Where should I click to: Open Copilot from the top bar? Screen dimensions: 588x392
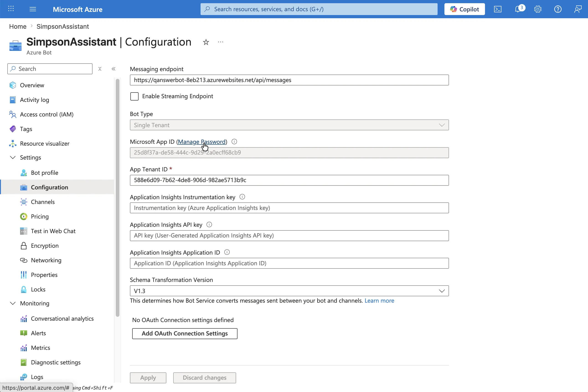click(x=464, y=9)
